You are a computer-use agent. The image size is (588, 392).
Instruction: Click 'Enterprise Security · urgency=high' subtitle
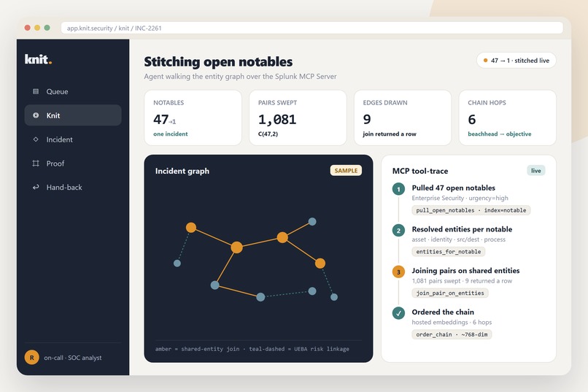[460, 198]
